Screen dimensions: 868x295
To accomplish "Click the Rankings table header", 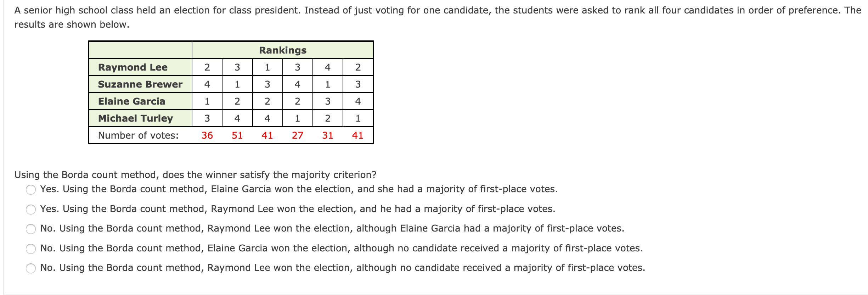I will (x=283, y=50).
